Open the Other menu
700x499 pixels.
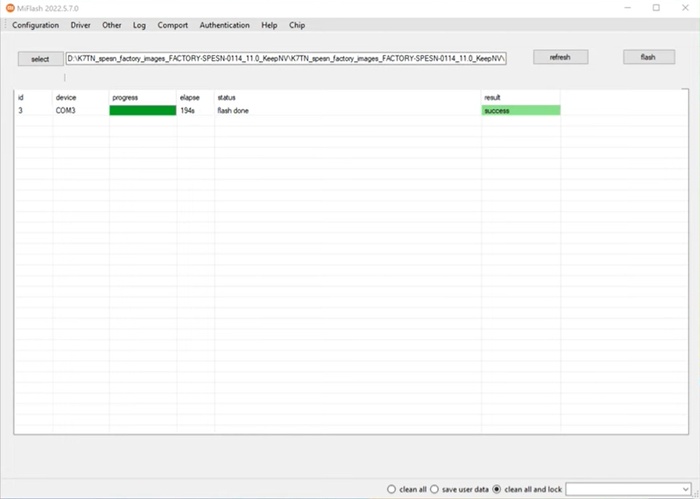tap(112, 25)
